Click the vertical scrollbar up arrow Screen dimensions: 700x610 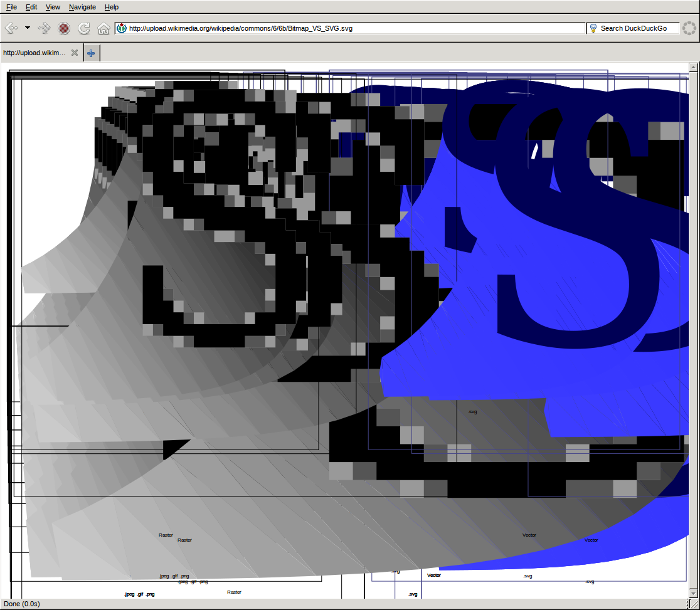pos(693,67)
